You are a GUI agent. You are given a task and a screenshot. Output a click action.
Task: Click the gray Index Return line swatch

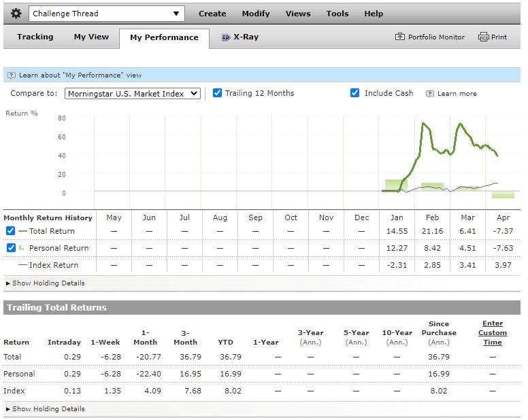(22, 265)
